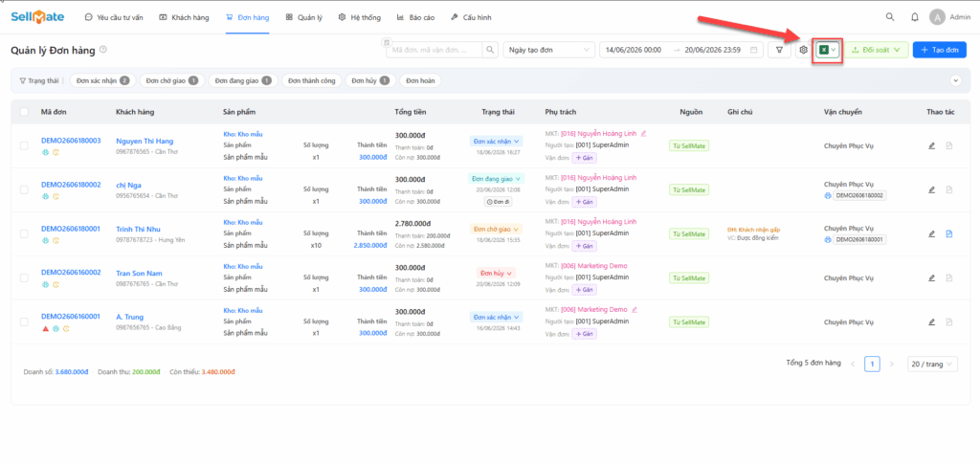
Task: Open the Đơn đang giao status dropdown for chị Nga
Action: [x=496, y=179]
